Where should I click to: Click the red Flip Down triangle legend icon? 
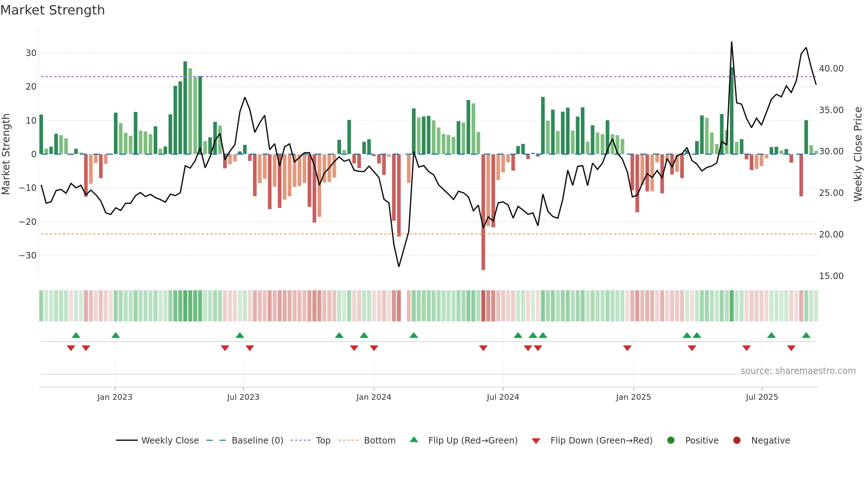[x=536, y=441]
